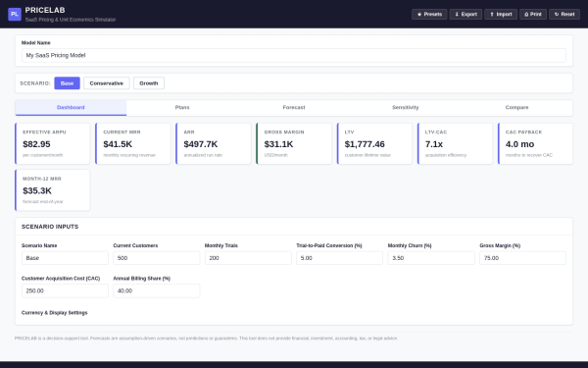The height and width of the screenshot is (368, 588).
Task: Open the Dashboard tab
Action: 71,107
